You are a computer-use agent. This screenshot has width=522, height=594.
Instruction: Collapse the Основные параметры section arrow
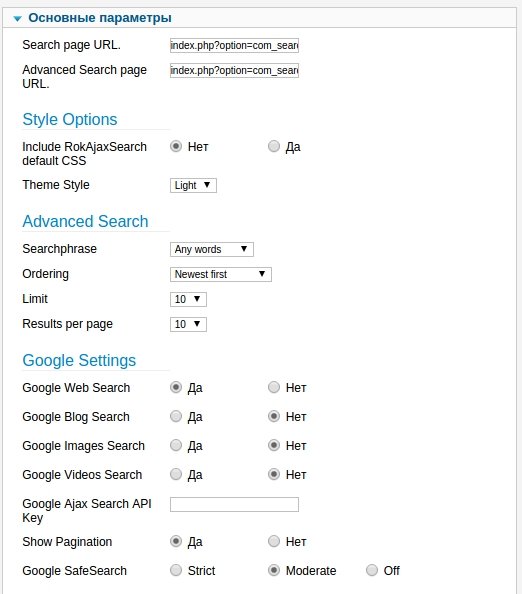click(x=17, y=18)
